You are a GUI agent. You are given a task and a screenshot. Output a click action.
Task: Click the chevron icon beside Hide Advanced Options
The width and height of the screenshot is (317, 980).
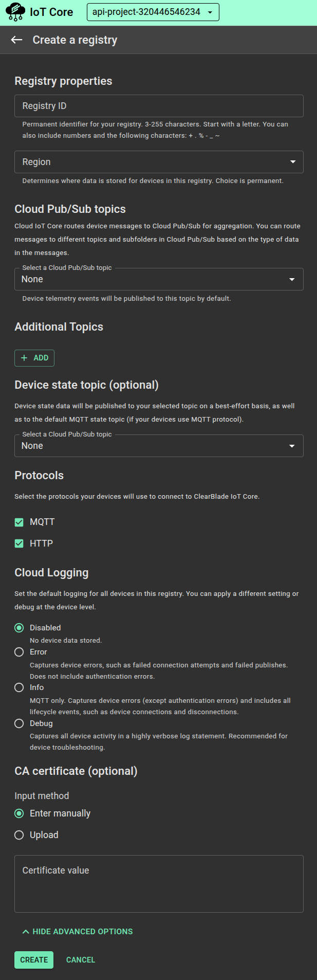tap(26, 932)
